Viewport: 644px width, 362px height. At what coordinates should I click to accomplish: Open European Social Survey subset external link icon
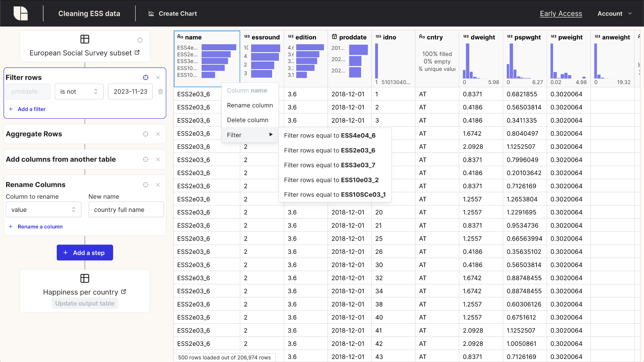coord(137,52)
